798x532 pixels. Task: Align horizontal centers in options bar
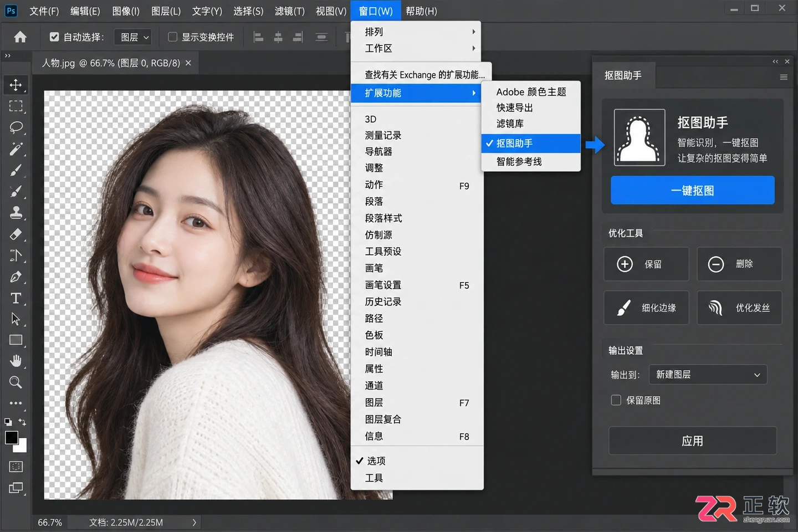[x=278, y=37]
